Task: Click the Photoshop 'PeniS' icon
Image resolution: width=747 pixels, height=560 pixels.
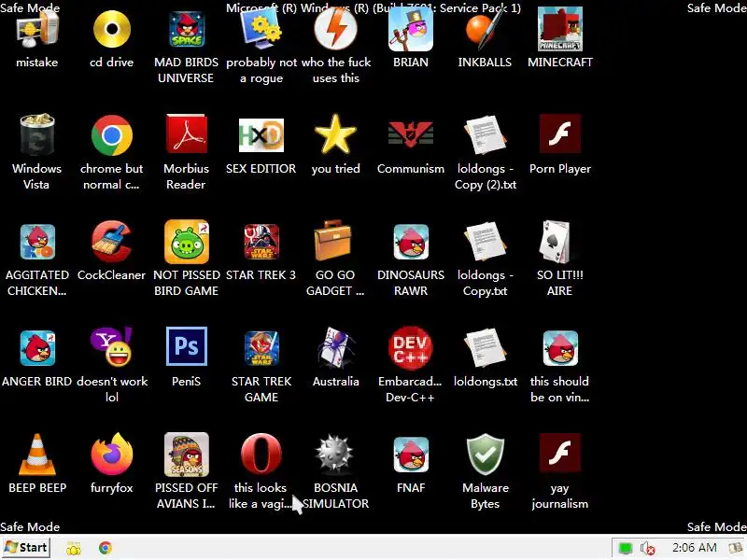Action: click(186, 346)
